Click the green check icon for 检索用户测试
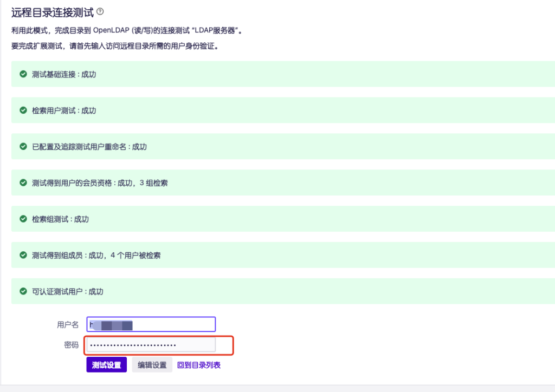555x392 pixels. [23, 110]
